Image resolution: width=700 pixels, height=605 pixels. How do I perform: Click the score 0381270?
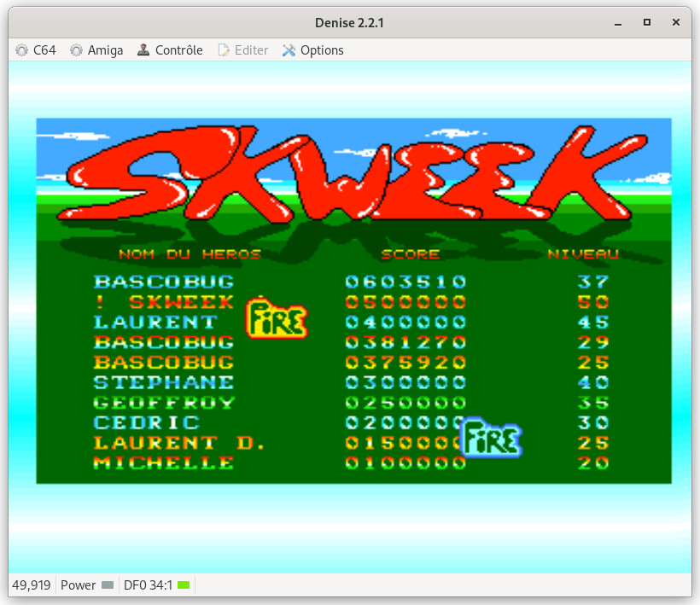(405, 342)
